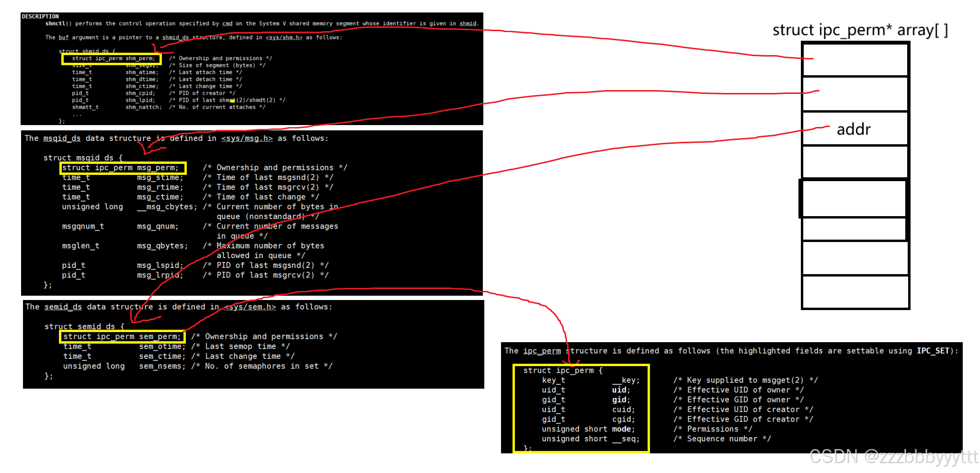Click the 'shm_cpid;' field name
980x473 pixels.
[x=140, y=93]
